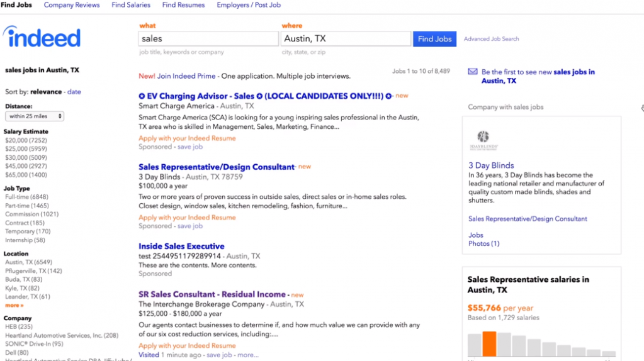Go to Company Reviews
The image size is (644, 361).
click(72, 5)
